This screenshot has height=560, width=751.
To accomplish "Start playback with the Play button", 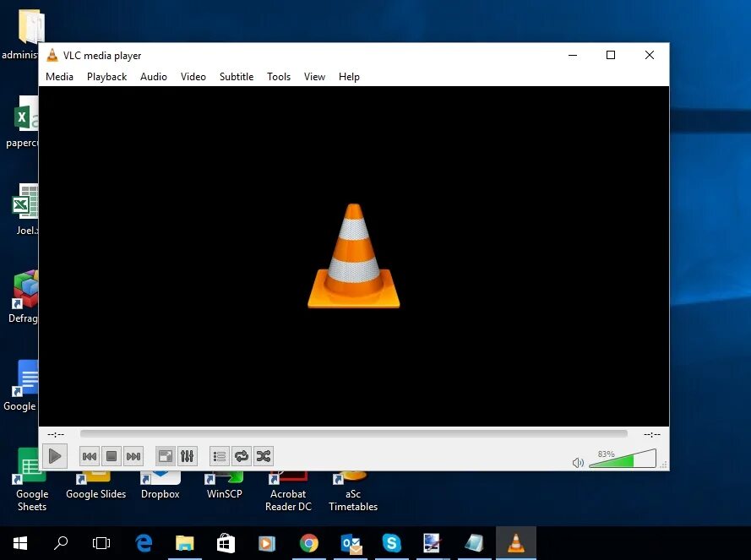I will [55, 456].
